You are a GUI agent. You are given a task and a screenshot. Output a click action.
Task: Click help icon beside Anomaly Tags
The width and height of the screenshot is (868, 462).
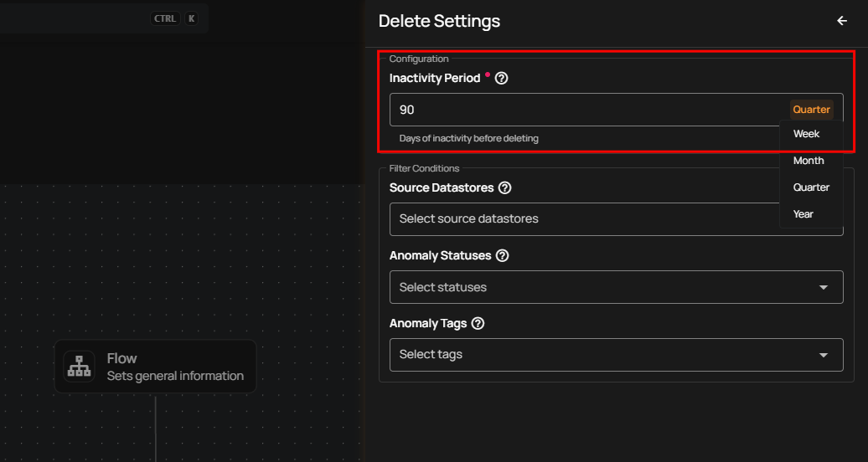coord(478,323)
